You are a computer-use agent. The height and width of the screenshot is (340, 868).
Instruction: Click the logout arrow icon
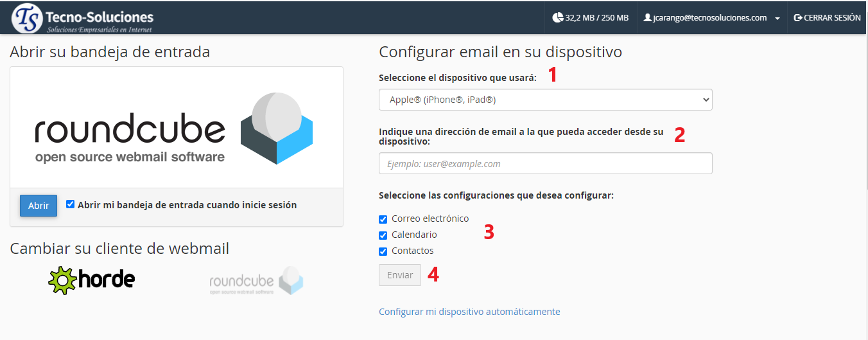click(x=798, y=18)
